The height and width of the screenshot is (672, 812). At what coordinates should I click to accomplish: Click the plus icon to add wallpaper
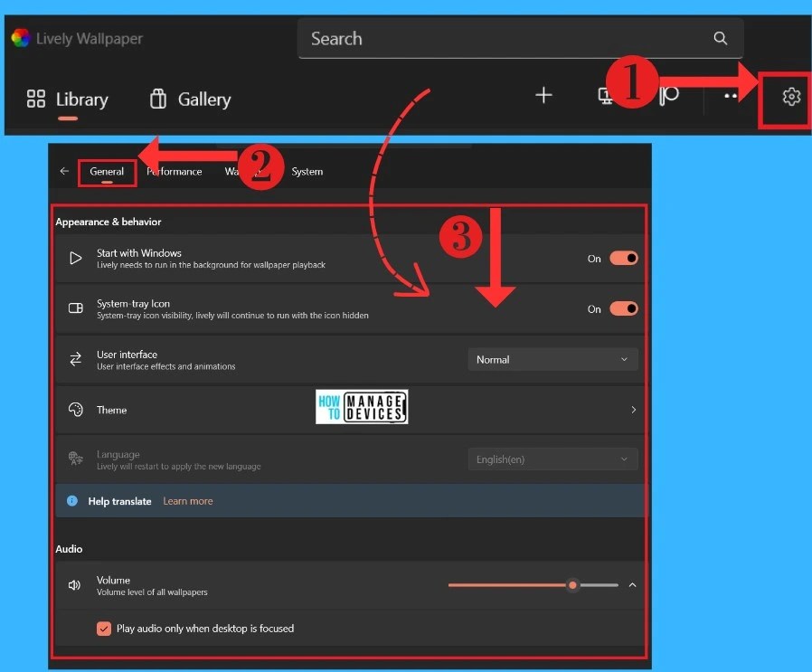(x=543, y=95)
